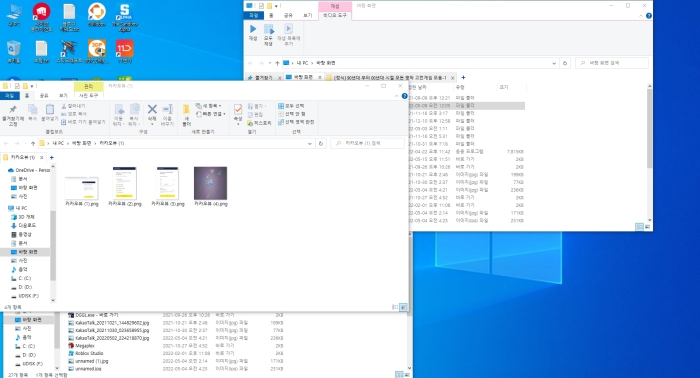Image resolution: width=700 pixels, height=378 pixels.
Task: Select C: (C:) drive in front navigation pane
Action: (21, 278)
